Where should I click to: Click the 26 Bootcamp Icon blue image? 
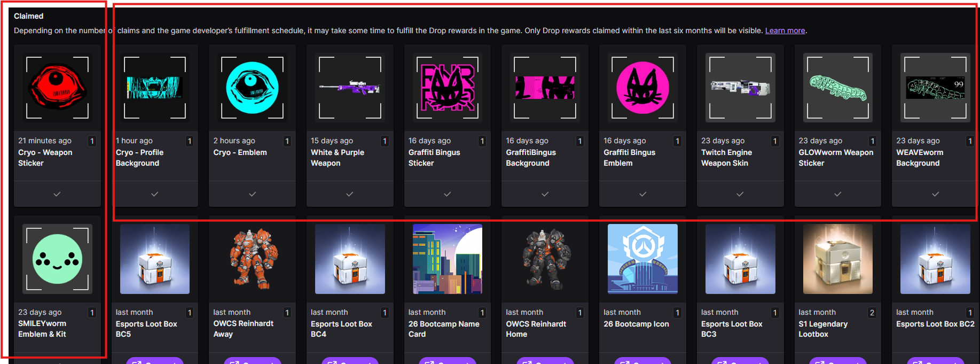(642, 259)
